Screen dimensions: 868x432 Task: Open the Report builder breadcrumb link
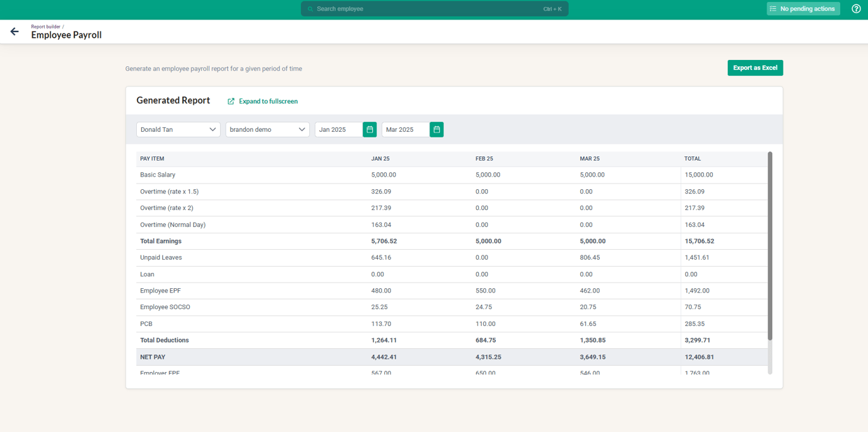point(45,26)
